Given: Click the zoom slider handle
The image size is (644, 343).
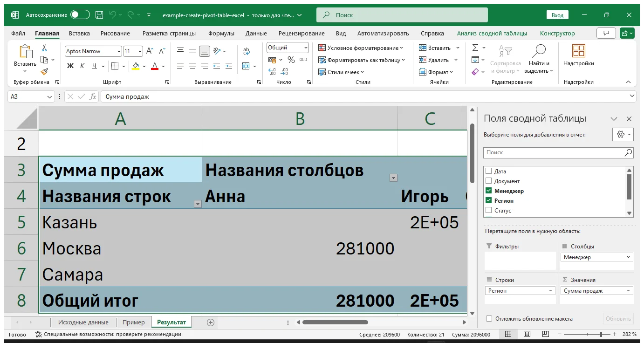Looking at the screenshot, I should coord(601,334).
